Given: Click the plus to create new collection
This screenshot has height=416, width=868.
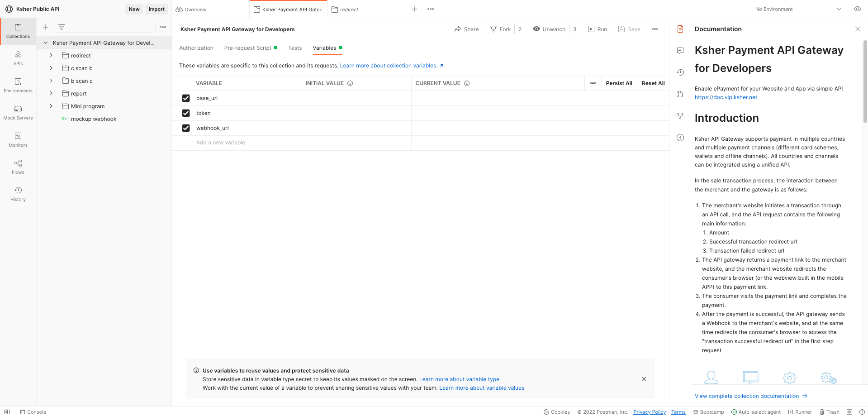Looking at the screenshot, I should pos(46,27).
